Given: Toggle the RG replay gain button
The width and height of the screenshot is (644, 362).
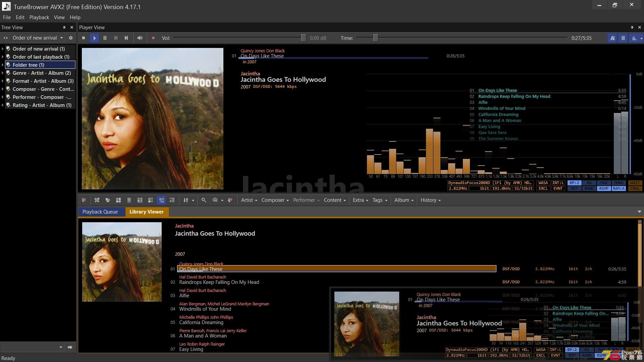Looking at the screenshot, I should click(589, 183).
